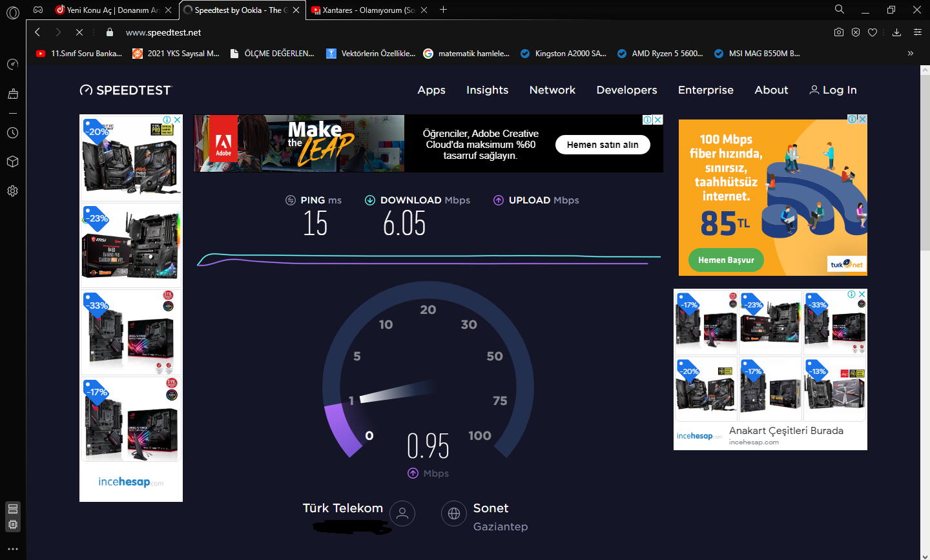The width and height of the screenshot is (930, 560).
Task: Open the ad blocker shield icon
Action: 856,32
